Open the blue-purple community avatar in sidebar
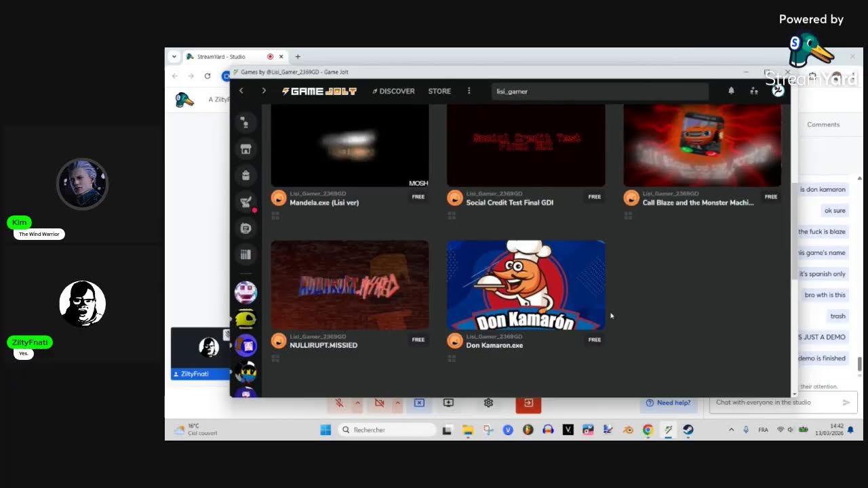The image size is (868, 488). (x=245, y=345)
